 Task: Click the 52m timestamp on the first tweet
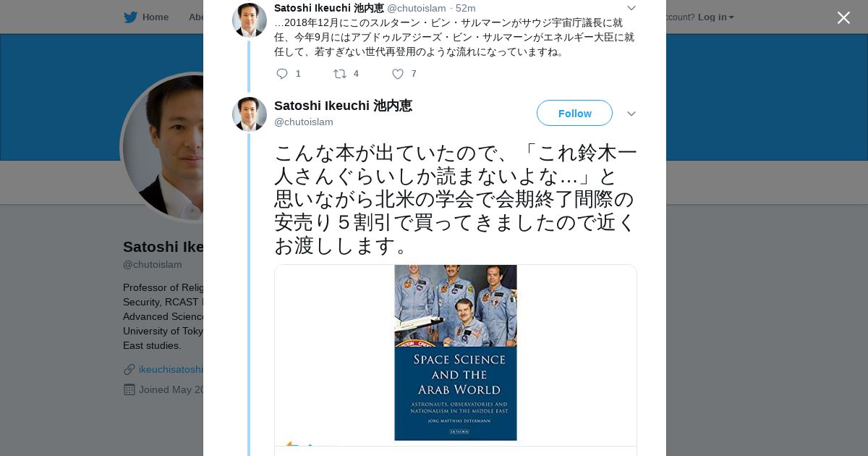coord(465,8)
